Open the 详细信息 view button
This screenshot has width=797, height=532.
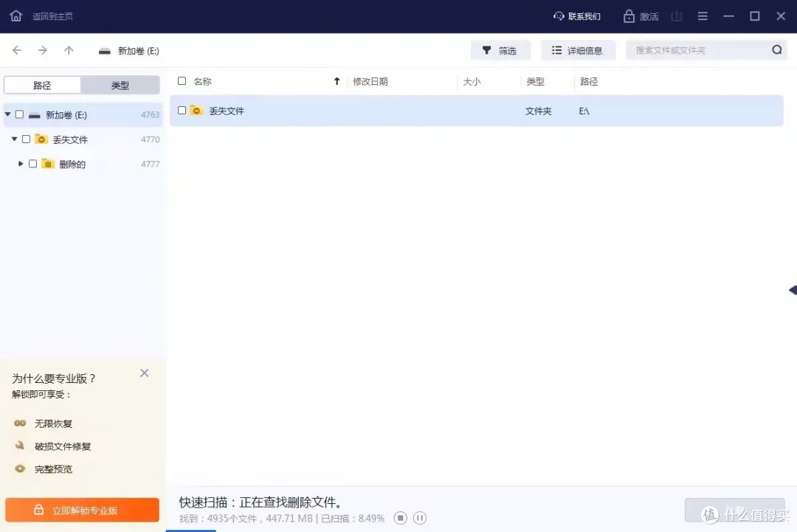578,50
